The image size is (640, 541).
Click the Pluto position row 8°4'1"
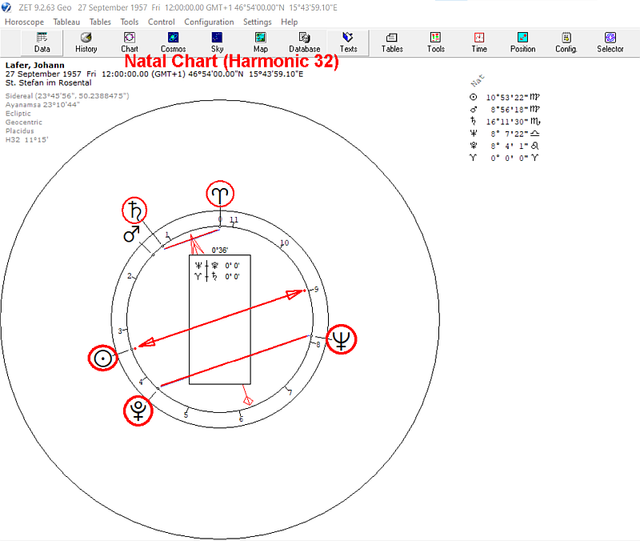[x=504, y=146]
